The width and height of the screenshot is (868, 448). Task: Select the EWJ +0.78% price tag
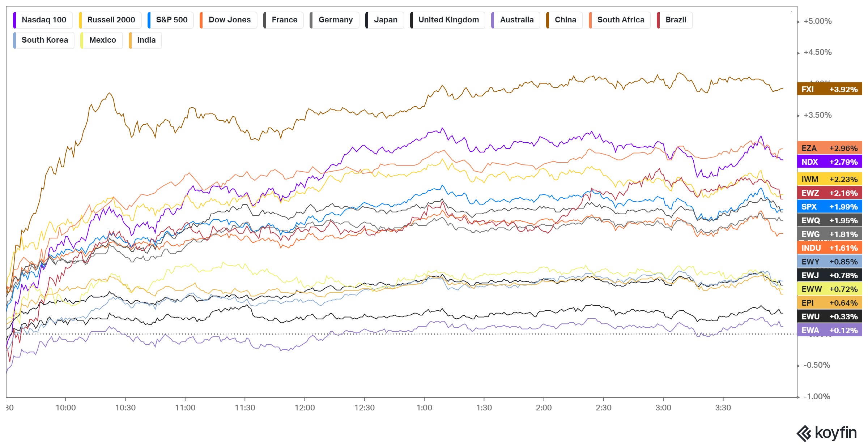[829, 275]
